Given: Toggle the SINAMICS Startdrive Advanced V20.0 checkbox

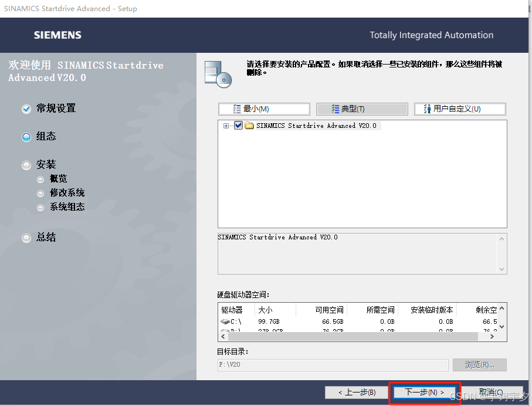Looking at the screenshot, I should pyautogui.click(x=239, y=126).
